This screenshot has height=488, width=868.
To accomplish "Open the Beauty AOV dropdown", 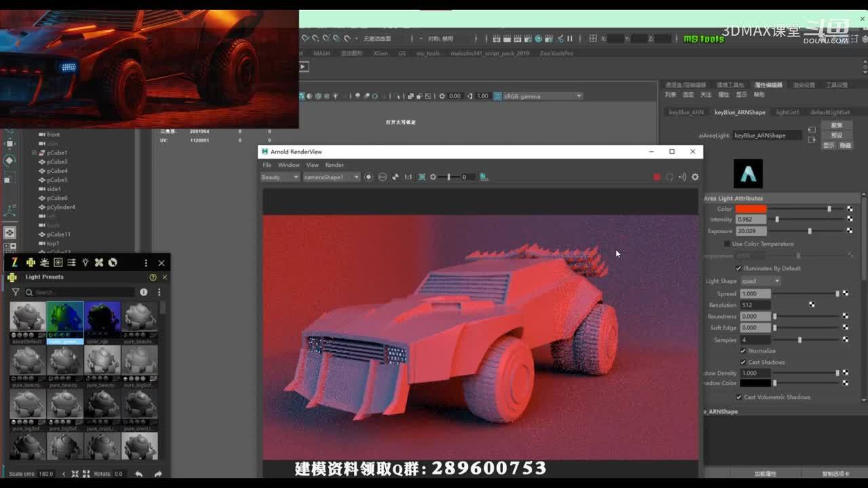I will tap(280, 177).
